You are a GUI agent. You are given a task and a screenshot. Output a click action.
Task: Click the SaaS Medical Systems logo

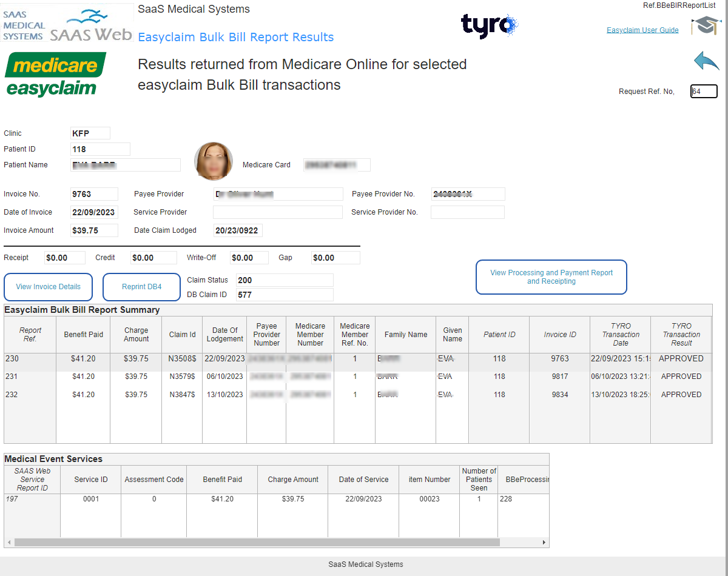(67, 23)
